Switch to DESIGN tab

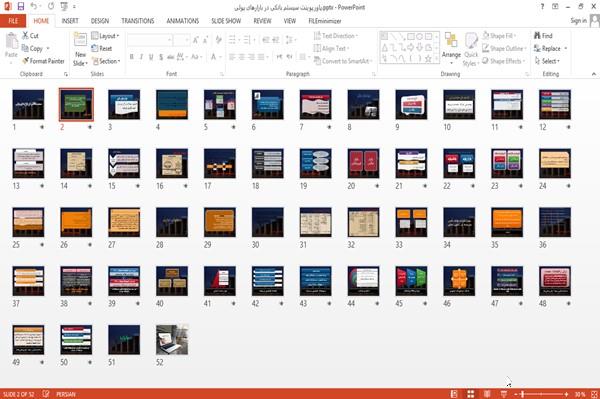100,21
